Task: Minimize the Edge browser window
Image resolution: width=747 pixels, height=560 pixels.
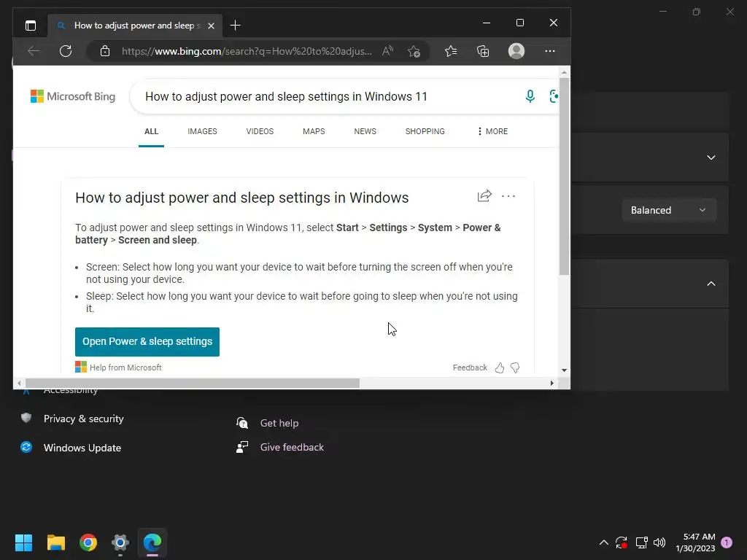Action: (487, 23)
